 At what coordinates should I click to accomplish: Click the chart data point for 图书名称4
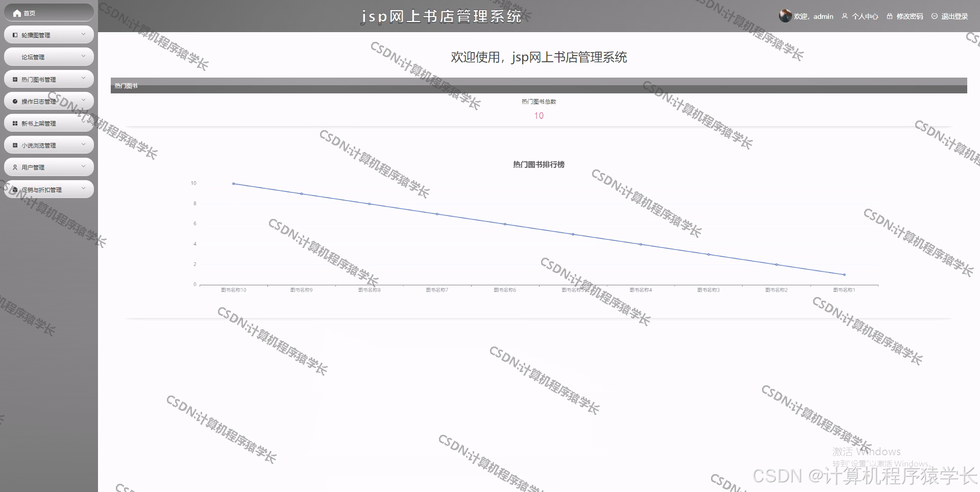pyautogui.click(x=641, y=244)
